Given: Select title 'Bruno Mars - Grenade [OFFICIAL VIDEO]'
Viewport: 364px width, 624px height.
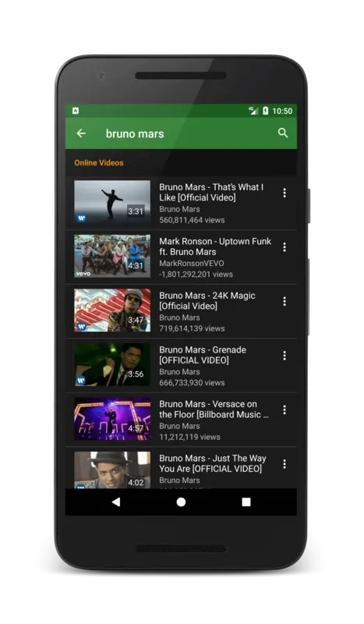Looking at the screenshot, I should [203, 355].
